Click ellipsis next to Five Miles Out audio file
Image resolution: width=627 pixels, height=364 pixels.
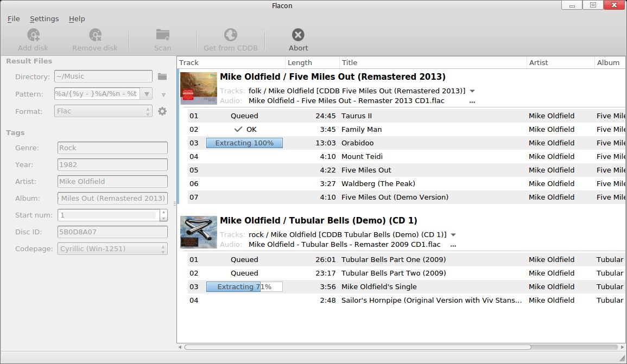(x=472, y=101)
